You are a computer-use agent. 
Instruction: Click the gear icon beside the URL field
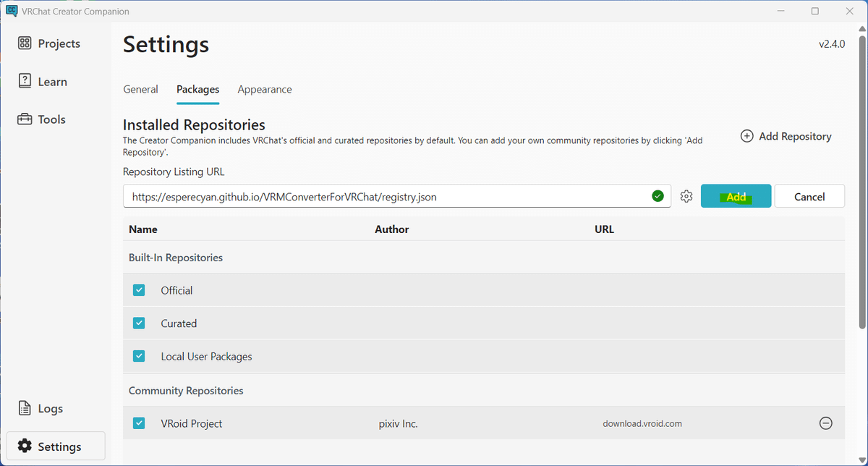[x=686, y=197]
